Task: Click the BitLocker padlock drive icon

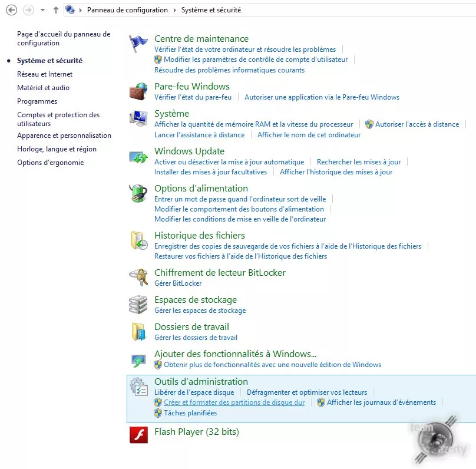Action: coord(138,277)
